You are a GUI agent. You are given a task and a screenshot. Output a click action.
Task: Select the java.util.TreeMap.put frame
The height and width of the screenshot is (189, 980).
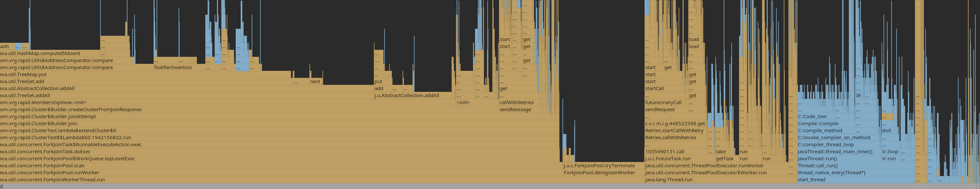point(145,74)
